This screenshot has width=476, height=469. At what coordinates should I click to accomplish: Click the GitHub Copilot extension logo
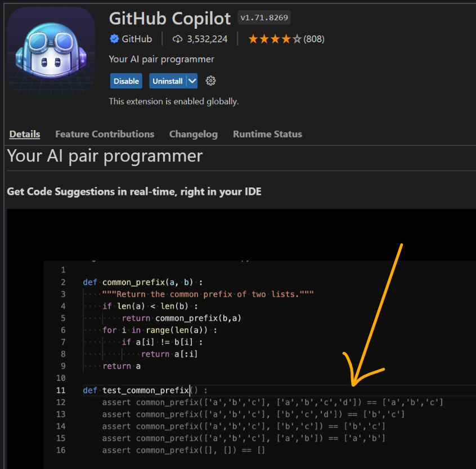[51, 51]
